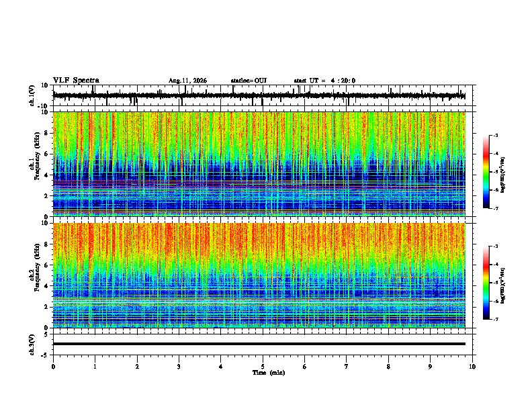Click the "station=OUI" header label
This screenshot has width=532, height=411.
249,81
